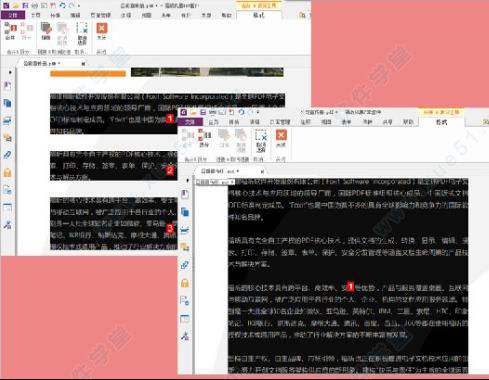Select the 格式 tab in back window

coord(259,15)
